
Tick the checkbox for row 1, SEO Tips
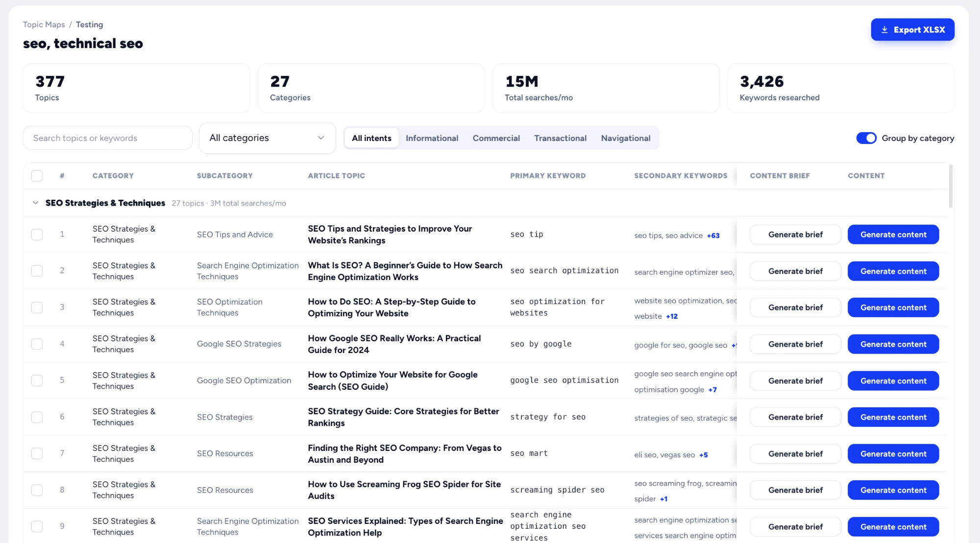point(37,235)
